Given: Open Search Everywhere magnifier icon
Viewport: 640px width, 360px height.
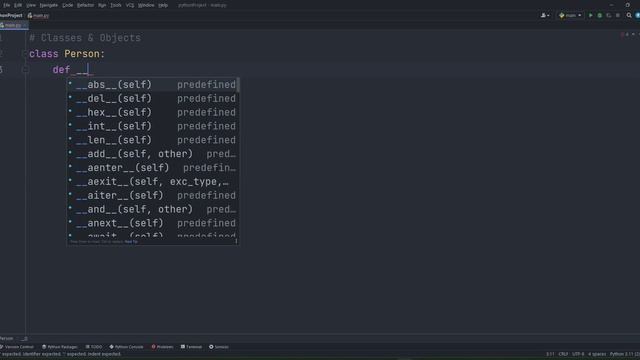Looking at the screenshot, I should tap(629, 16).
